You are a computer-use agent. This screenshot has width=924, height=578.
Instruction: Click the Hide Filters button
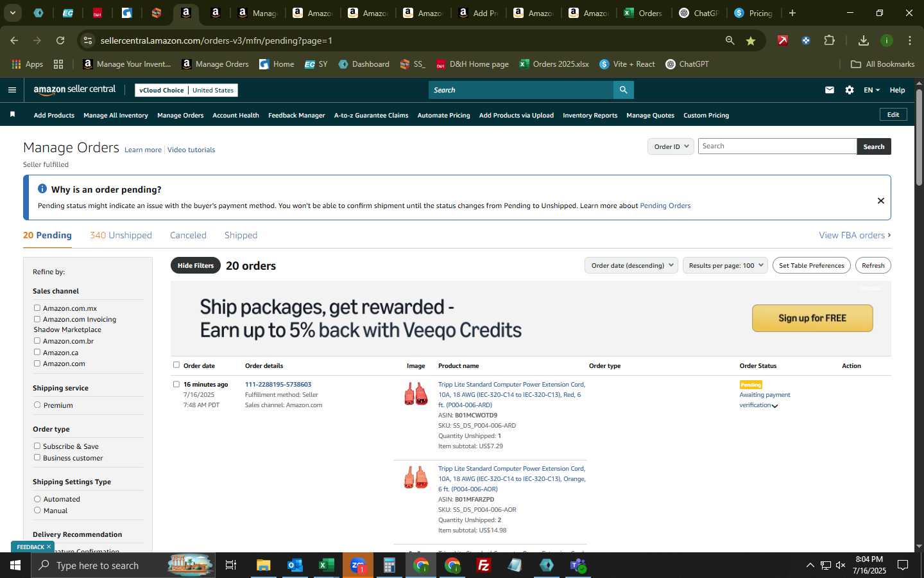[x=196, y=265]
